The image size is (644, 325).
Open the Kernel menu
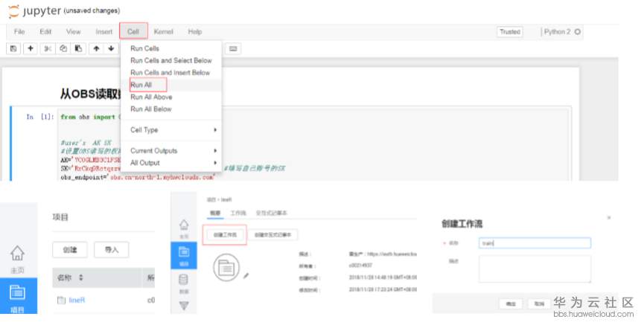click(164, 31)
